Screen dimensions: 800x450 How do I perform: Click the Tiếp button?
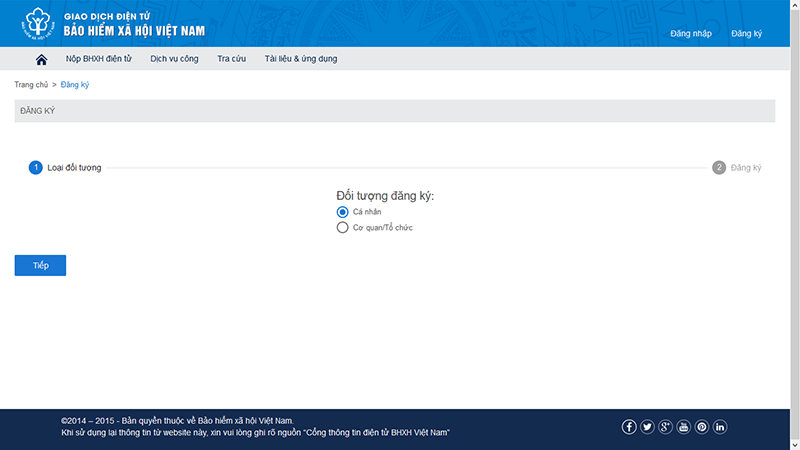point(40,265)
